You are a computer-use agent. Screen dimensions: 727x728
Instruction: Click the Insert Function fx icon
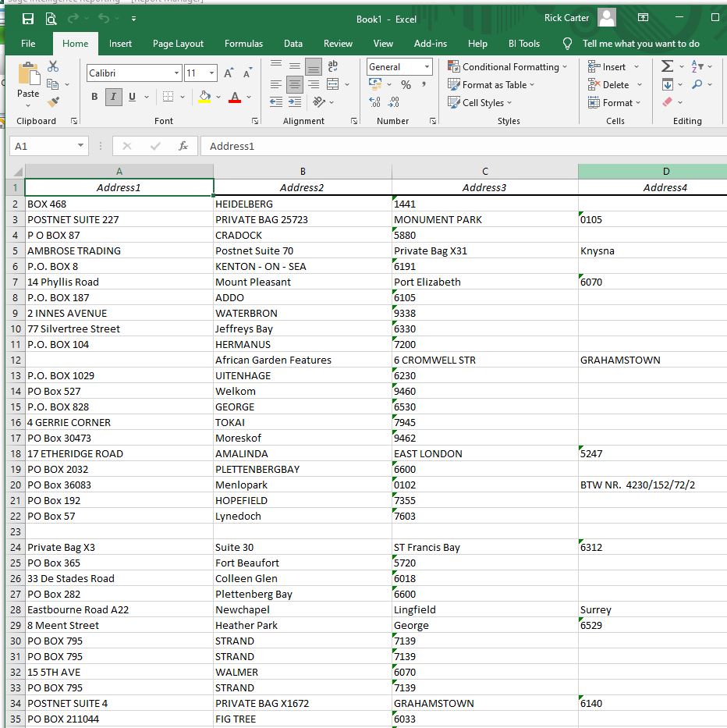tap(183, 146)
